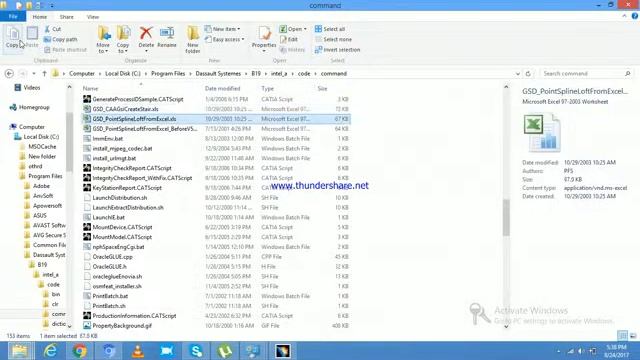Open Google Chrome from taskbar
The width and height of the screenshot is (640, 360).
click(80, 351)
